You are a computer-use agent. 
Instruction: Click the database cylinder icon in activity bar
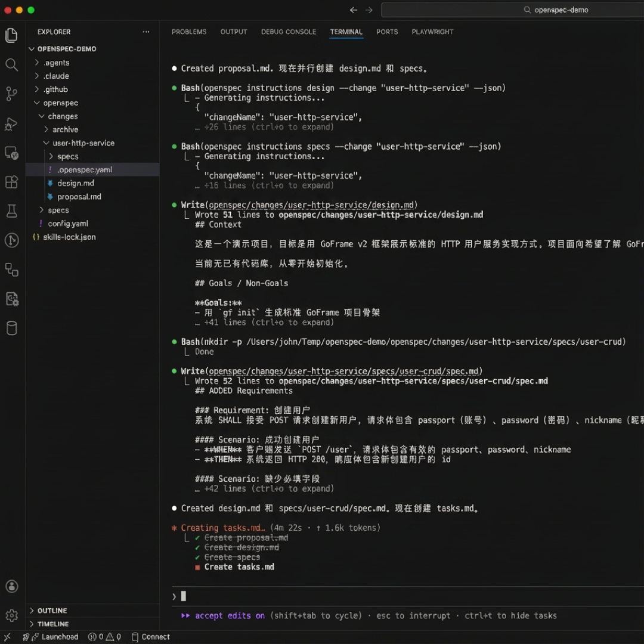pos(11,328)
